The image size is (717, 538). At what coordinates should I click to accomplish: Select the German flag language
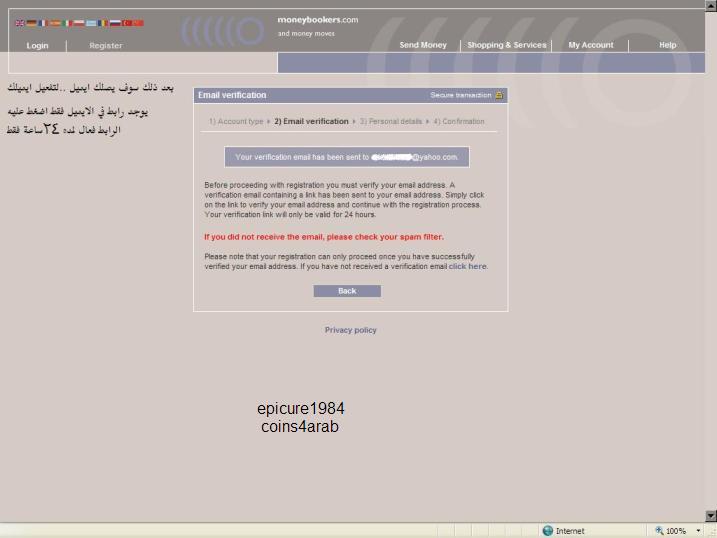[31, 23]
